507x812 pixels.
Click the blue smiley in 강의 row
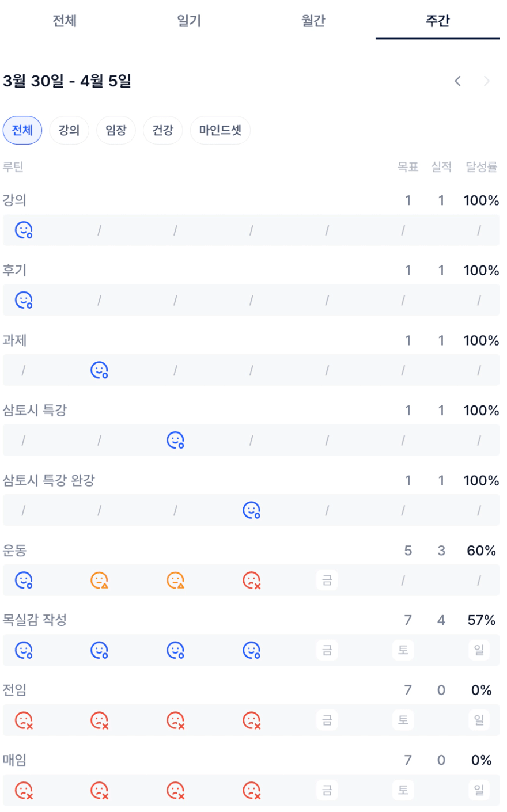coord(24,230)
